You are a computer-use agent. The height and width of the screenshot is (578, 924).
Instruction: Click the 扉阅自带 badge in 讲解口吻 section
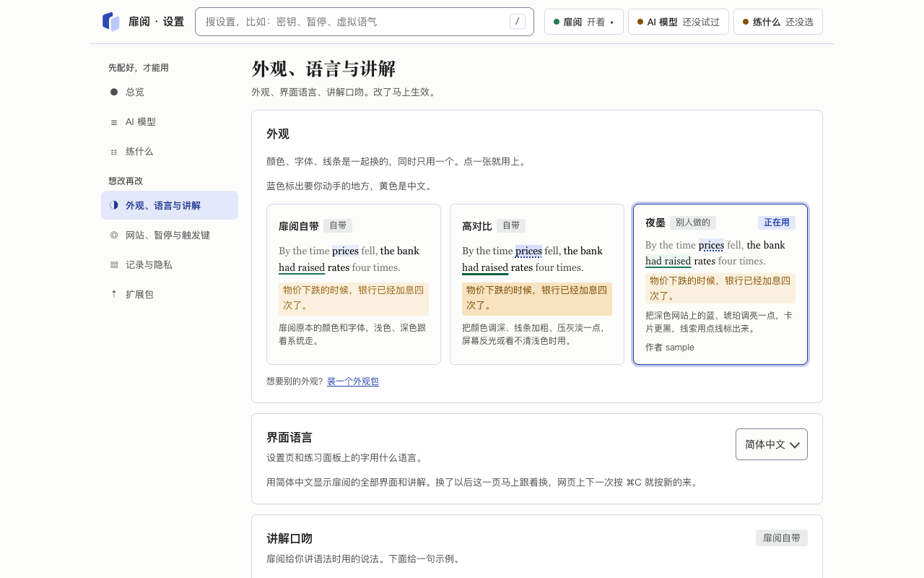[782, 538]
